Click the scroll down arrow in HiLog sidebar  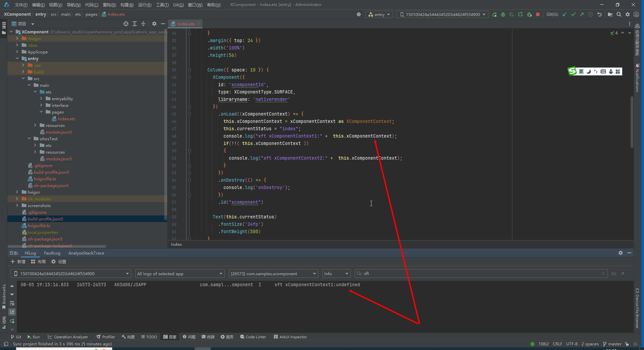point(12,295)
